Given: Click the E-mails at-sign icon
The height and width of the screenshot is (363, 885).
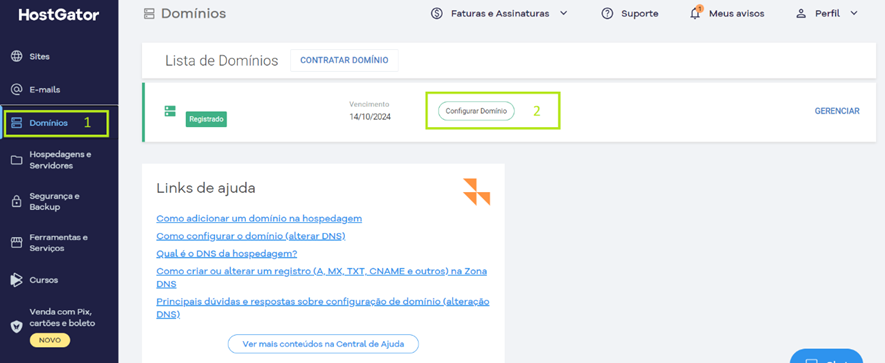Looking at the screenshot, I should 17,89.
